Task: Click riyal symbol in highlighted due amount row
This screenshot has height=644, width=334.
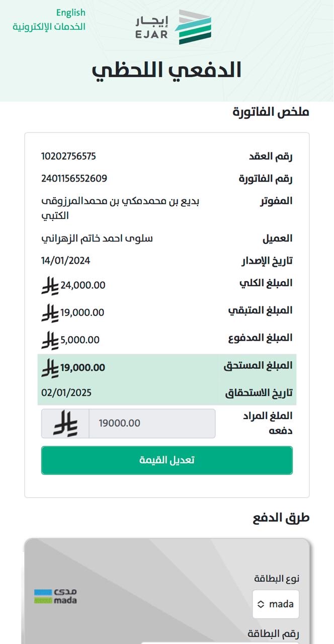Action: 50,368
